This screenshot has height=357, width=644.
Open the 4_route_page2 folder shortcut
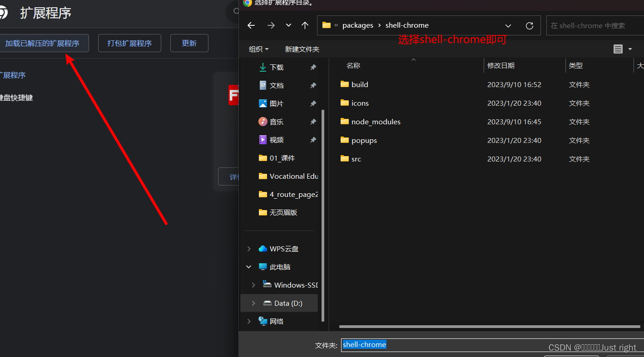tap(288, 194)
